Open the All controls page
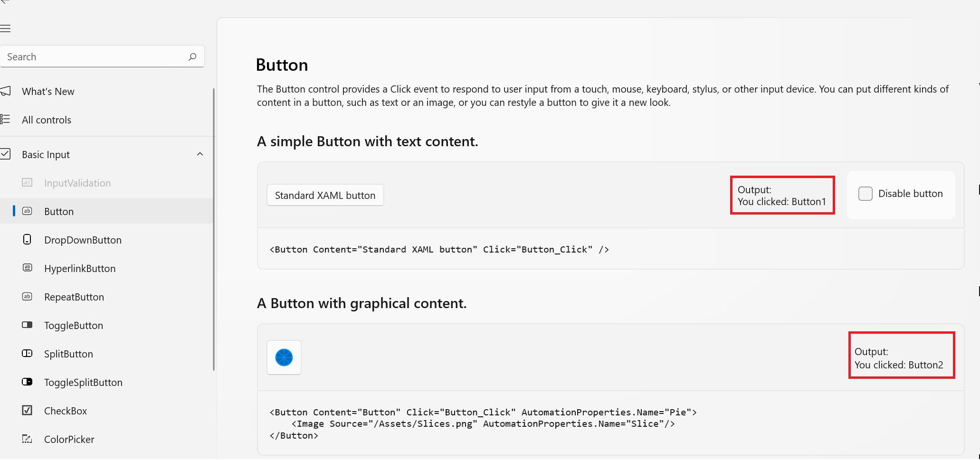 [47, 120]
